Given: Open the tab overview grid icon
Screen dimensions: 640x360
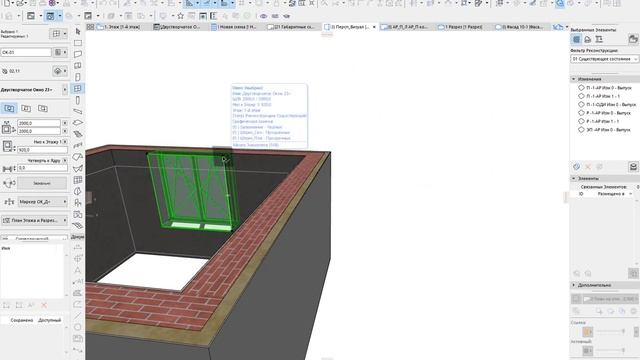Looking at the screenshot, I should (90, 27).
